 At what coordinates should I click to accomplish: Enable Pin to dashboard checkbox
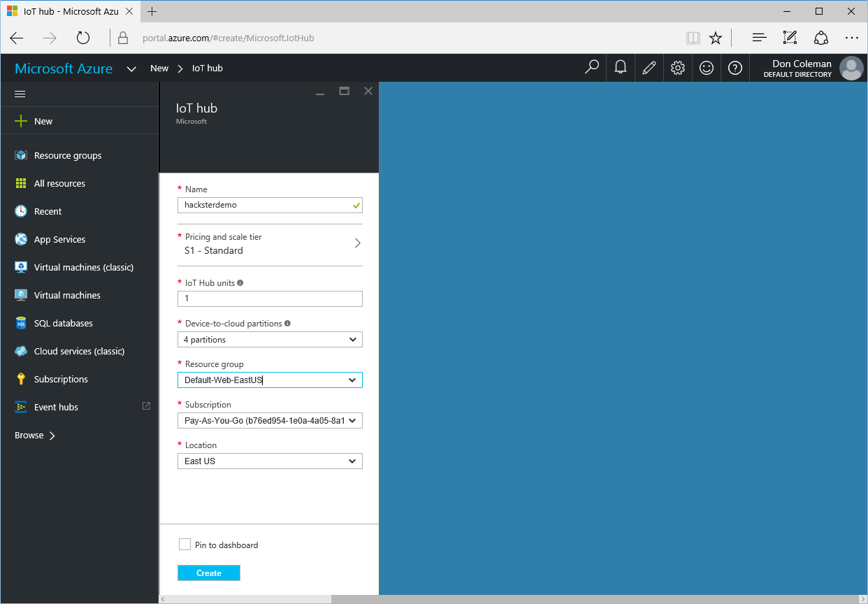click(185, 545)
